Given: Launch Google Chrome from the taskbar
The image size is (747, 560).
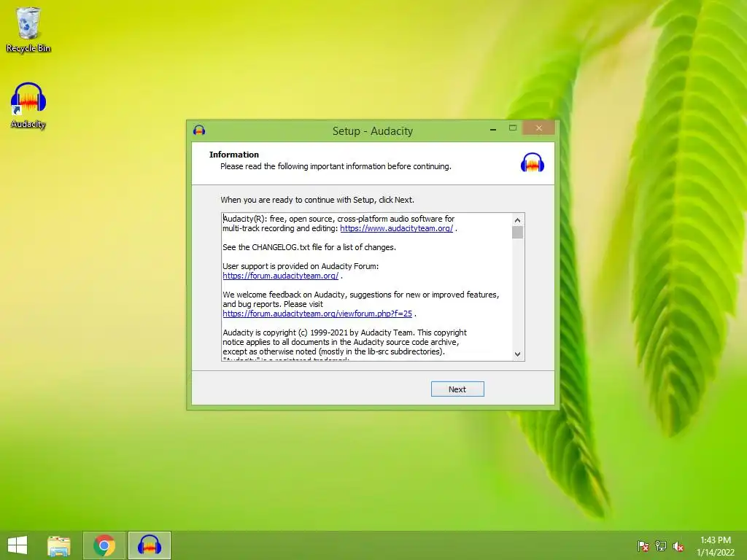Looking at the screenshot, I should click(x=104, y=545).
